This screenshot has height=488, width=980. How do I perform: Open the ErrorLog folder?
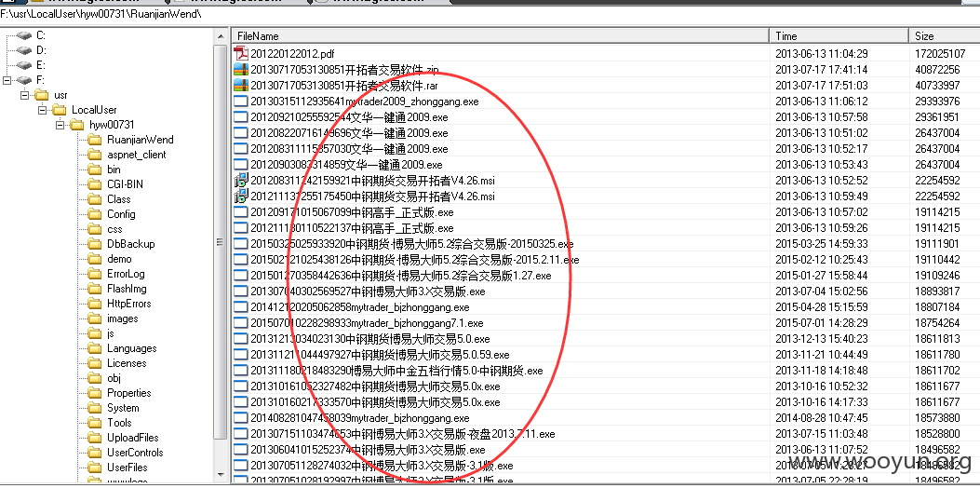tap(126, 274)
